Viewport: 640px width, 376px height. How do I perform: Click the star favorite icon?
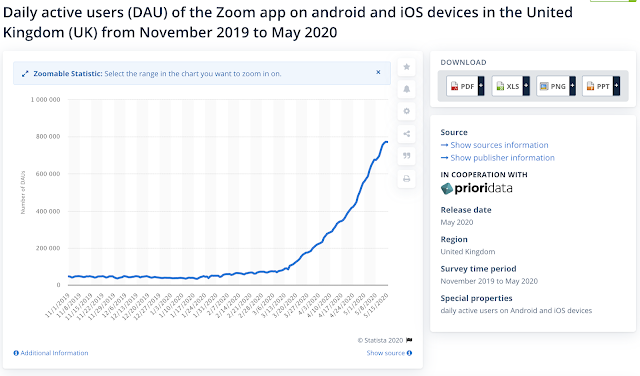point(407,67)
